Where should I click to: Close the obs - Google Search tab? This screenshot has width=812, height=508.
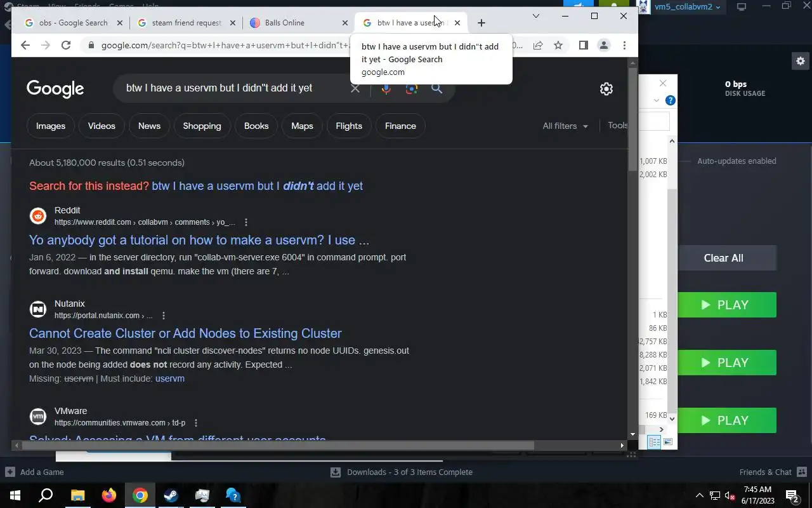[120, 23]
